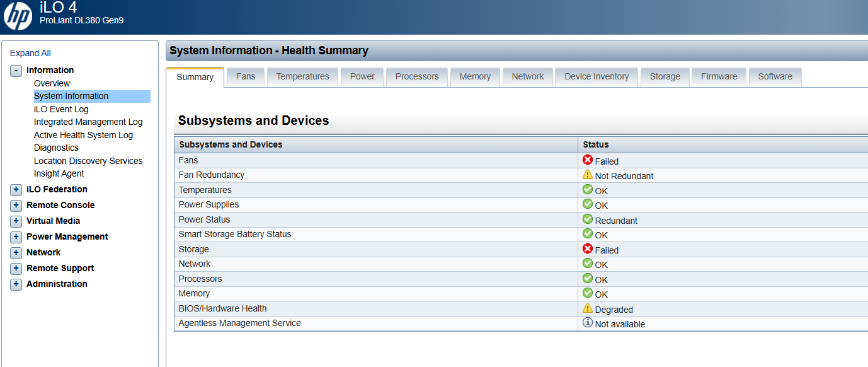Expand the Remote Console section

(16, 205)
